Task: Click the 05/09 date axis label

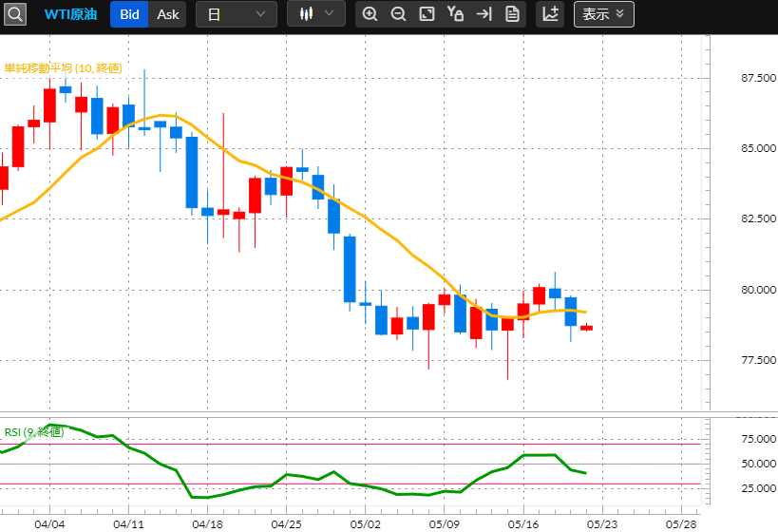Action: click(x=444, y=524)
